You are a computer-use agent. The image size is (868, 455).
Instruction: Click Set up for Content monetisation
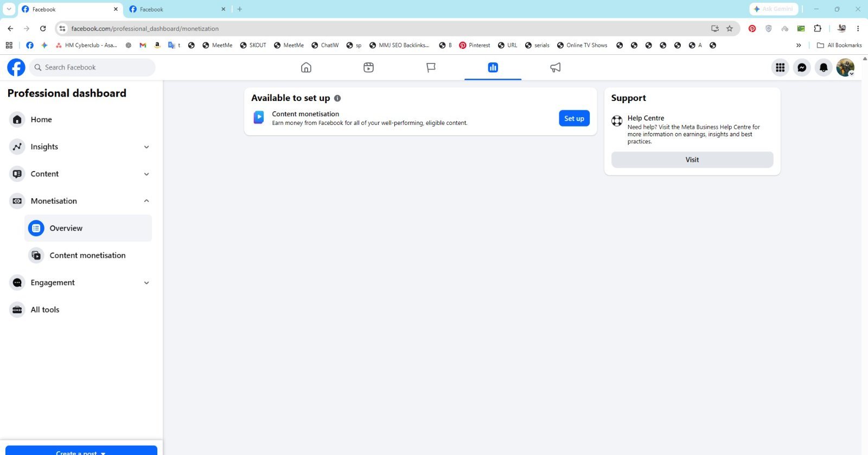pyautogui.click(x=574, y=118)
